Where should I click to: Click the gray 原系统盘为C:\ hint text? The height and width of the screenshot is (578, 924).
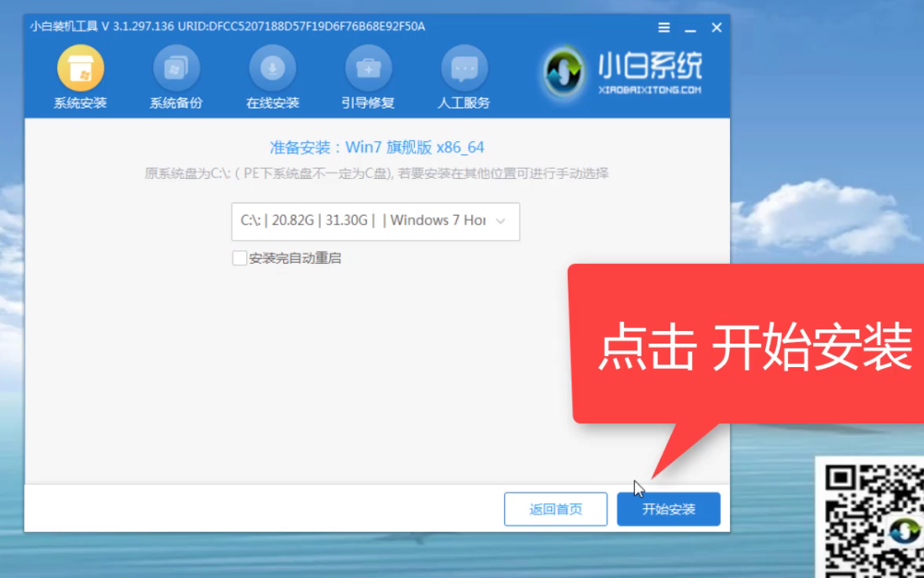[376, 174]
